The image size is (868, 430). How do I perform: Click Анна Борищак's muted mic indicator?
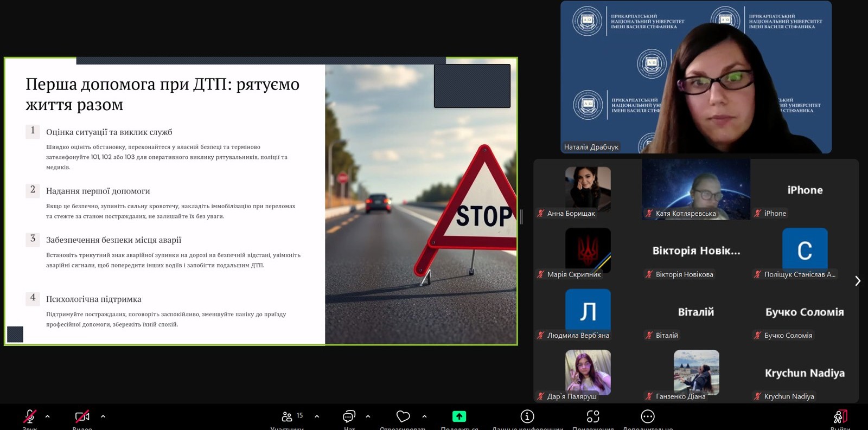[x=541, y=214]
